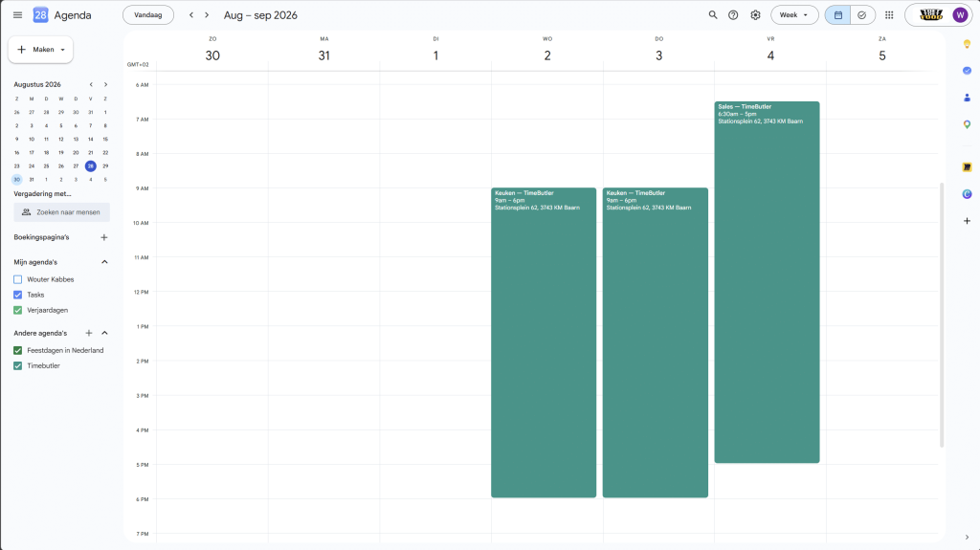Add other calendars plus icon
980x550 pixels.
89,333
